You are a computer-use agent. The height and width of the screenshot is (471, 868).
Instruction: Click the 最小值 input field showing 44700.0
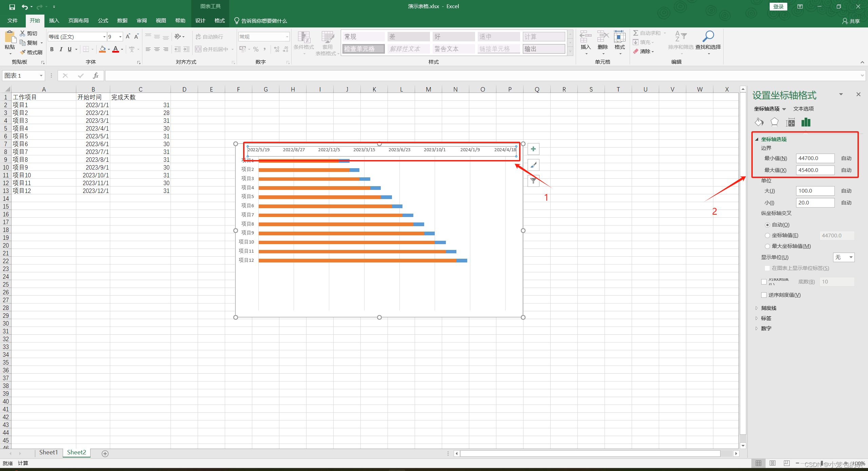(x=815, y=158)
